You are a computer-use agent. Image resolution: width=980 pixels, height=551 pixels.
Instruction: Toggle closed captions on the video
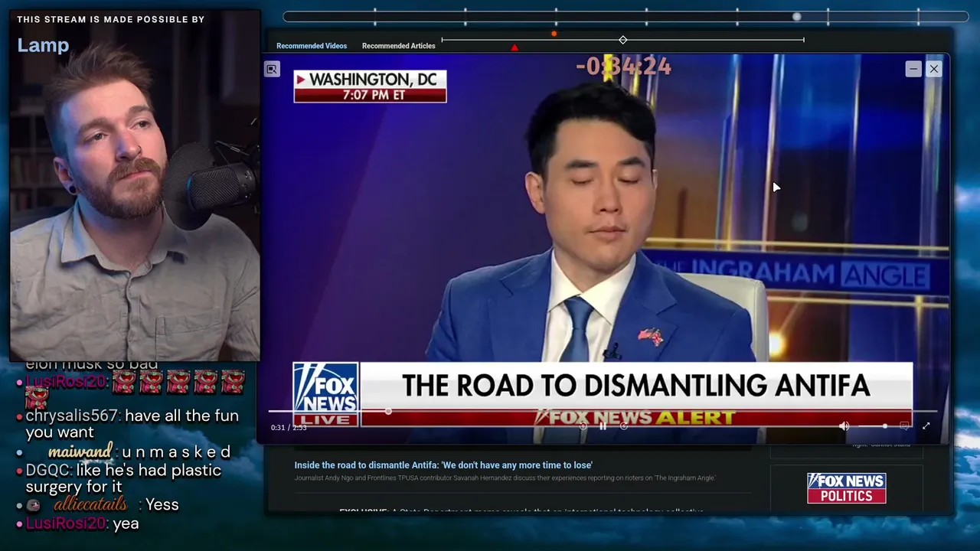click(x=904, y=426)
